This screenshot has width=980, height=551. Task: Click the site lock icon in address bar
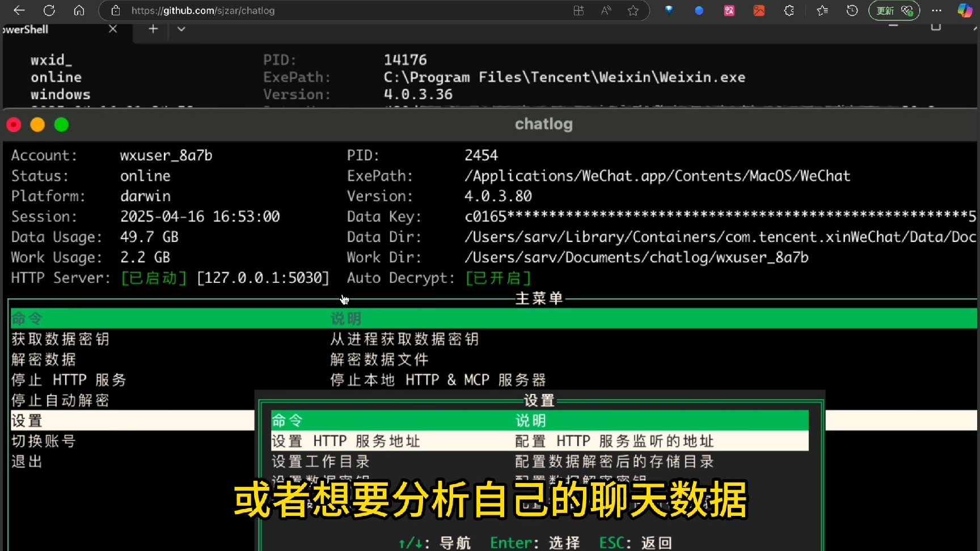click(116, 10)
